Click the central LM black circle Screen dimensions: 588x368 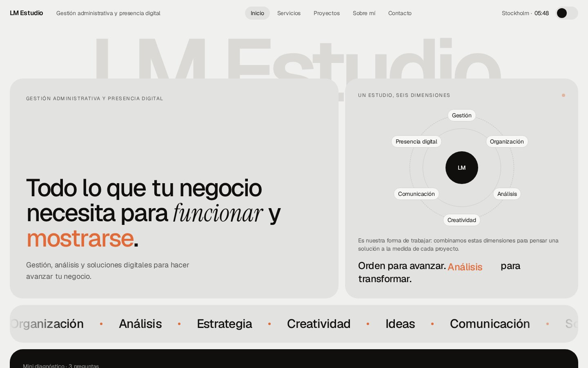click(x=462, y=168)
